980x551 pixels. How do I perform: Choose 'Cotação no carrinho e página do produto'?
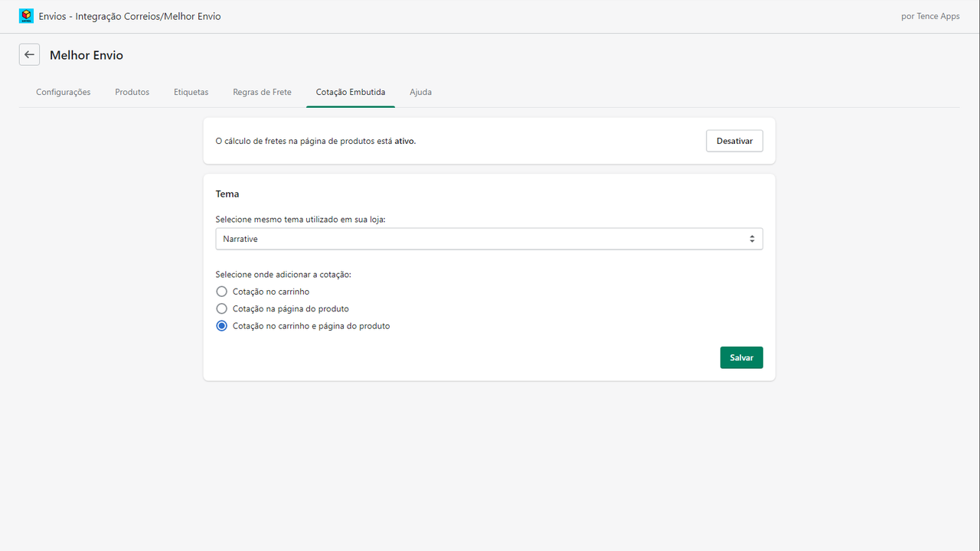222,326
